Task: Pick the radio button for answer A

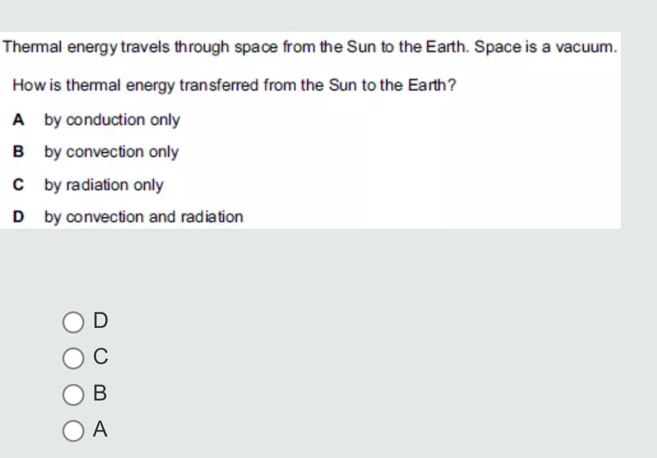Action: coord(74,431)
